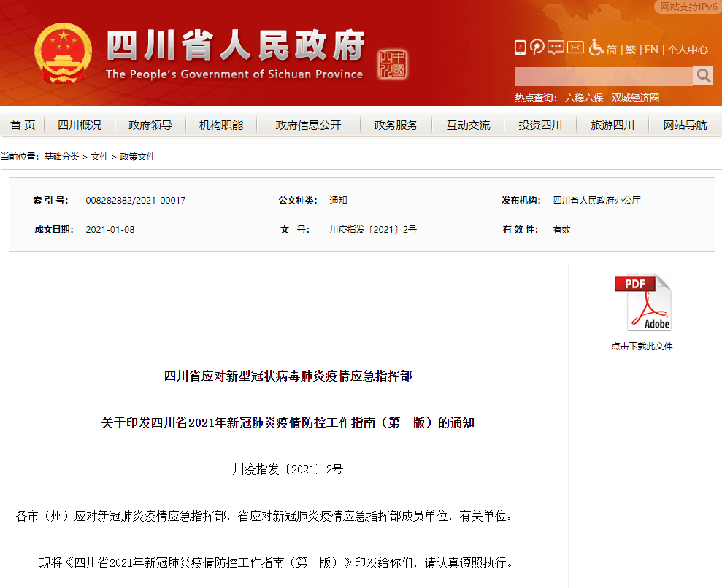
Task: Click issuing agency 四川省人民政府办公厅
Action: (596, 201)
